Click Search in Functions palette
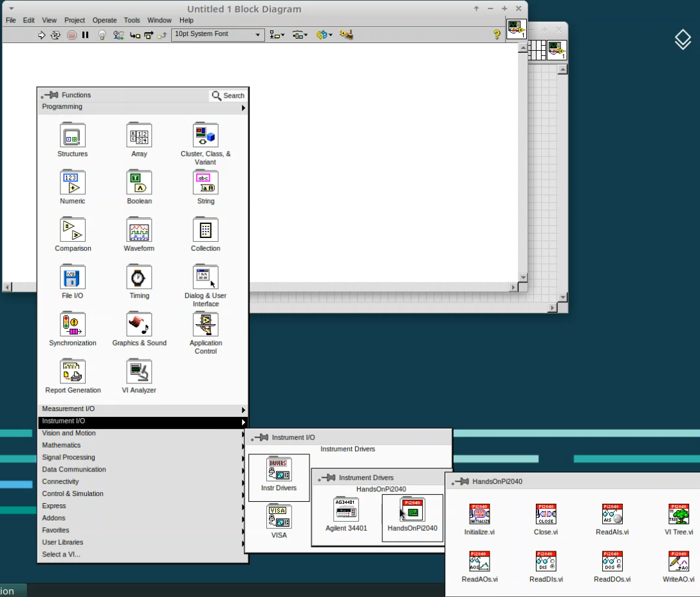The width and height of the screenshot is (700, 597). [228, 96]
